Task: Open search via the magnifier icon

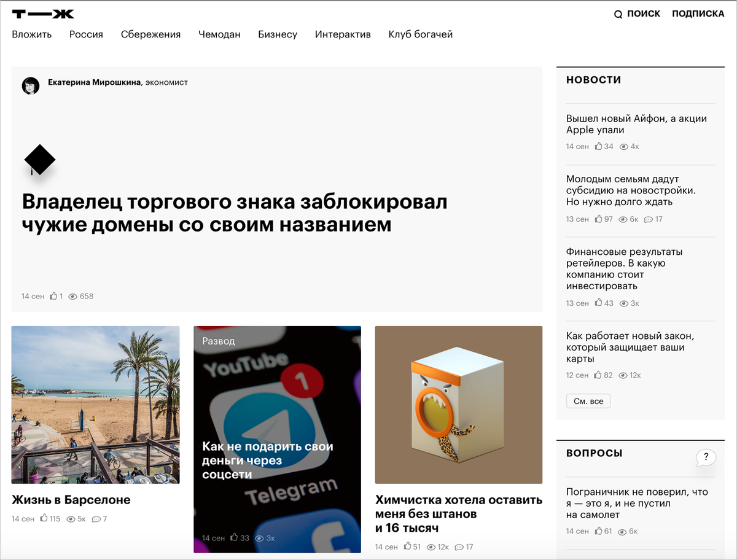Action: (618, 14)
